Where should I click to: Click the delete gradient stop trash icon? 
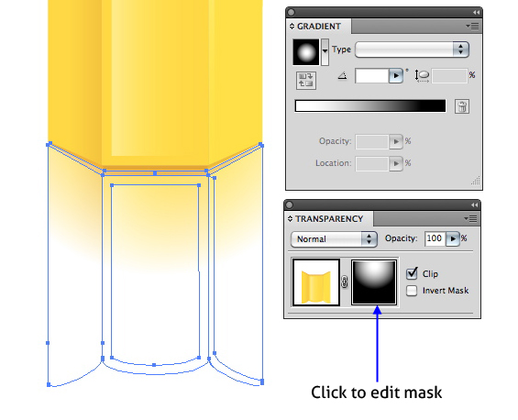click(x=462, y=106)
